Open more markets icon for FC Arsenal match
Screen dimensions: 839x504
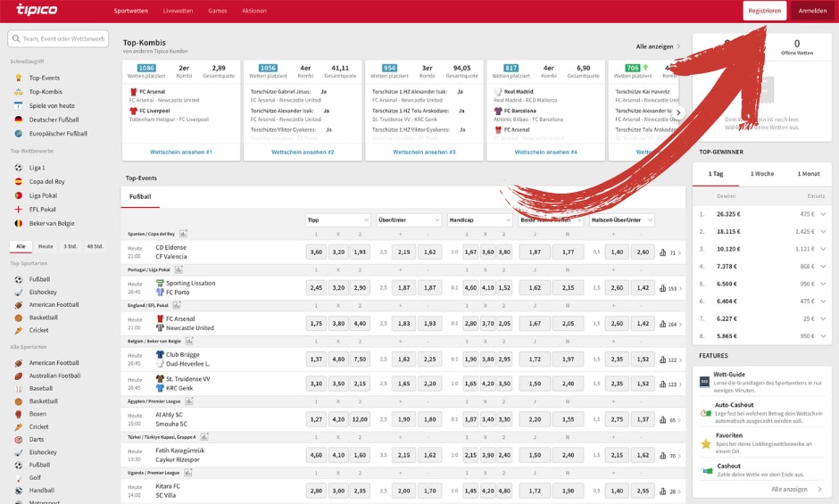(x=663, y=324)
